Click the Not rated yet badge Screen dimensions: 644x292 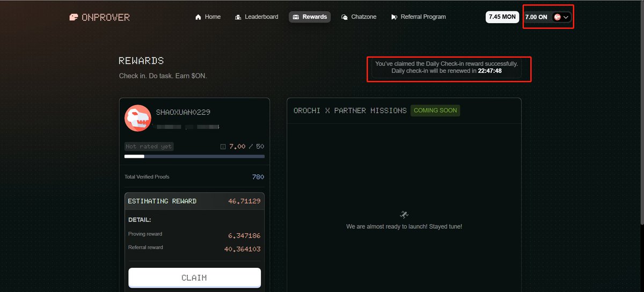coord(149,147)
